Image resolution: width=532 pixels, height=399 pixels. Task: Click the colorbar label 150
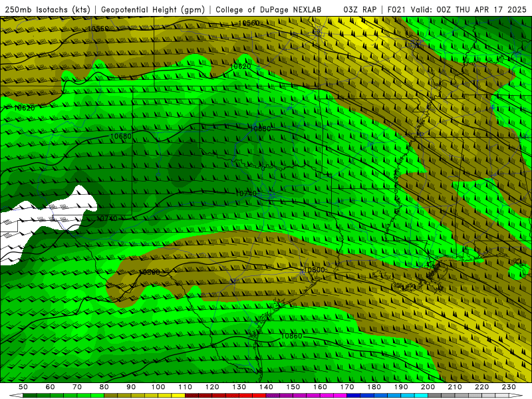(293, 387)
